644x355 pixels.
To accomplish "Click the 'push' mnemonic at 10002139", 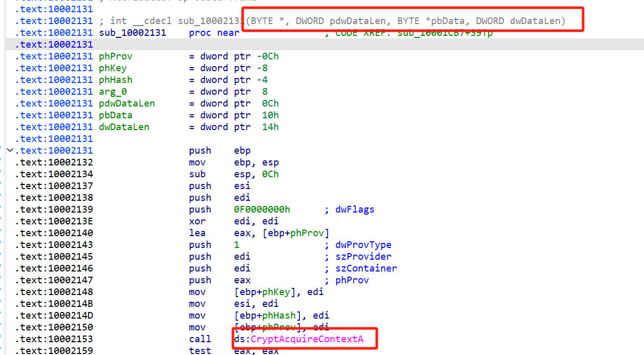I will click(200, 210).
